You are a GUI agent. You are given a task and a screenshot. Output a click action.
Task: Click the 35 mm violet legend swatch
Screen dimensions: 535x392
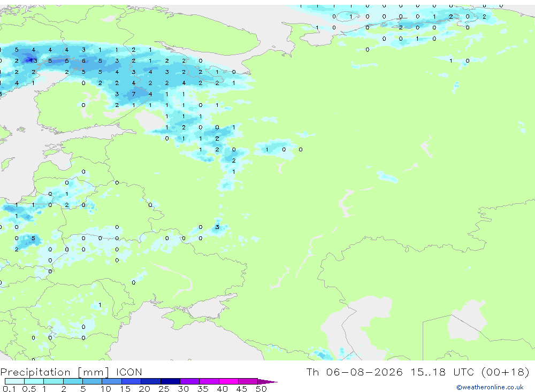tap(209, 381)
